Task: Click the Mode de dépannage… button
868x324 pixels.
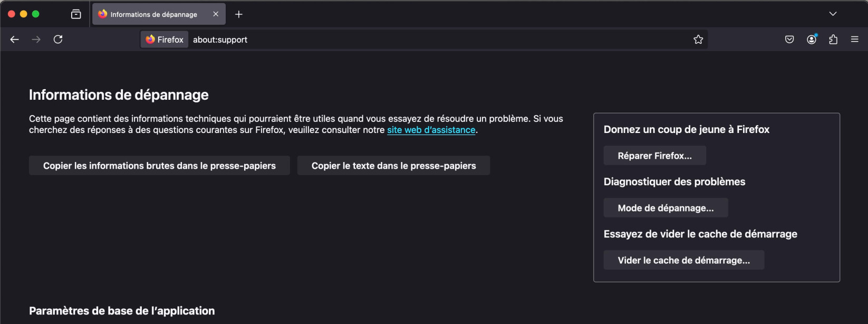Action: pyautogui.click(x=666, y=208)
